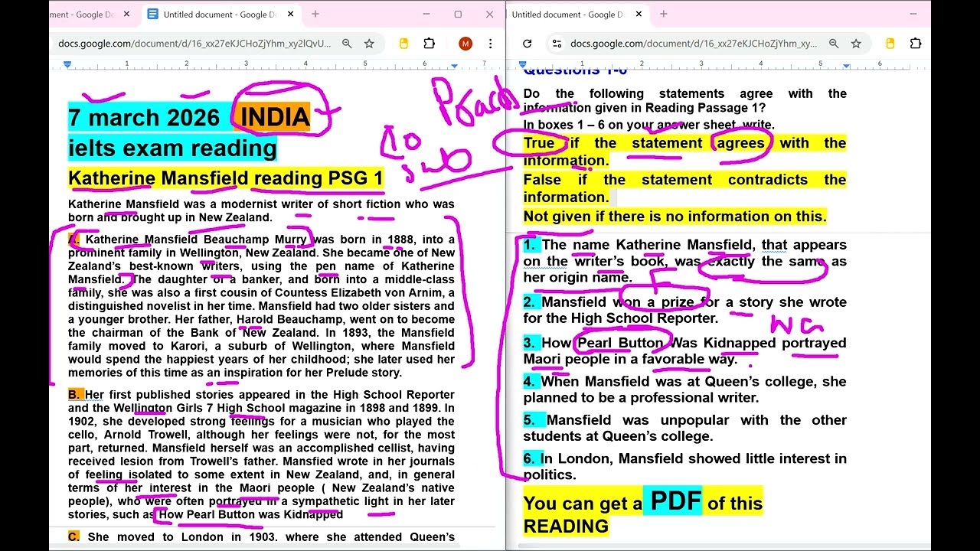Click the orange highlighted 'INDIA' word
This screenshot has height=551, width=980.
274,117
